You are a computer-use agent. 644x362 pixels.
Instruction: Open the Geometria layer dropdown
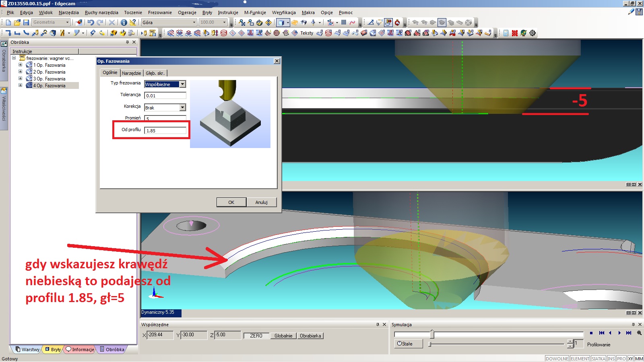pos(67,23)
